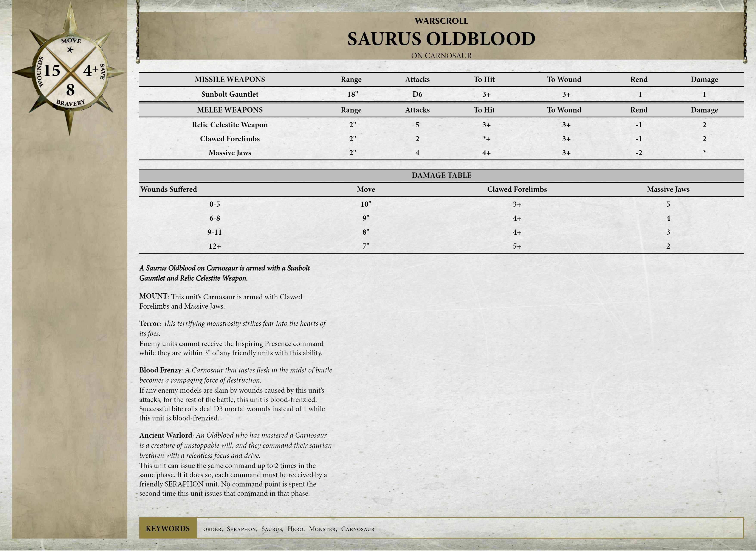Select the Relic Celestite Weapon row name
This screenshot has width=756, height=551.
tap(230, 125)
